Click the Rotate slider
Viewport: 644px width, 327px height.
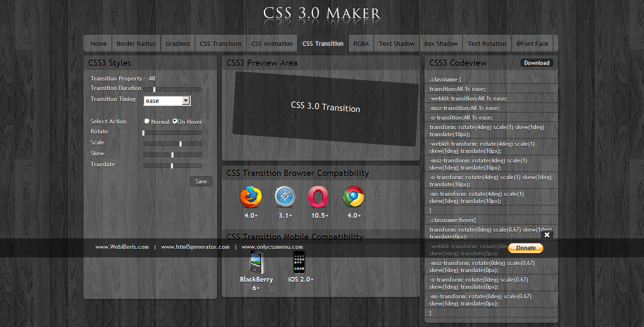tap(173, 133)
